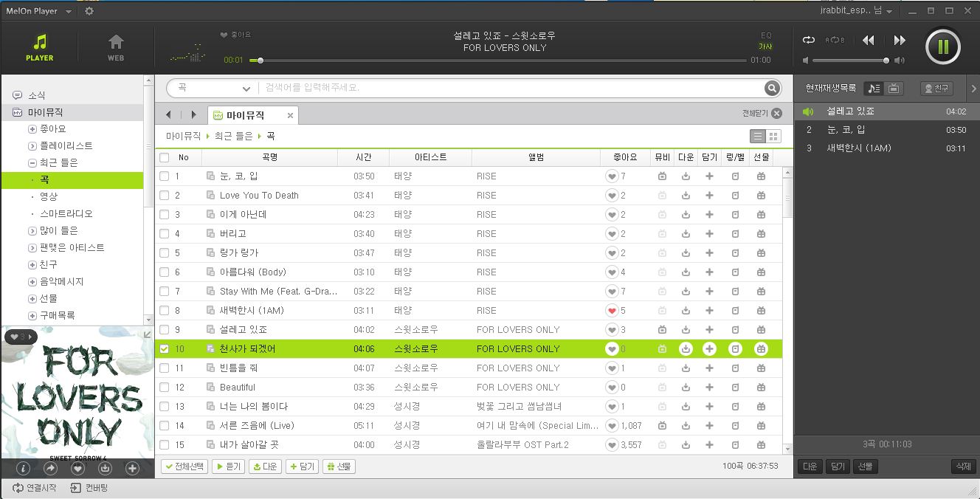Switch to album grid view icon

773,137
